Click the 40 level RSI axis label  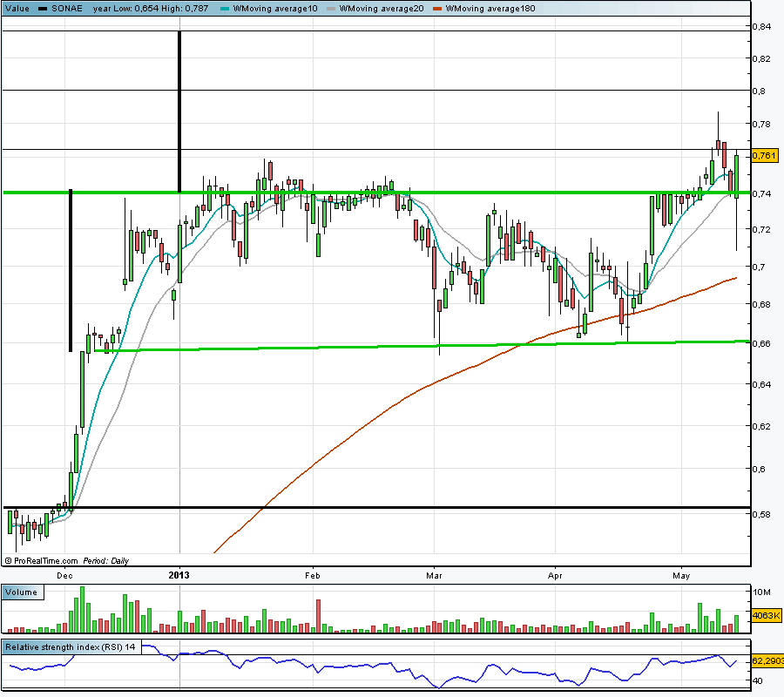point(757,680)
